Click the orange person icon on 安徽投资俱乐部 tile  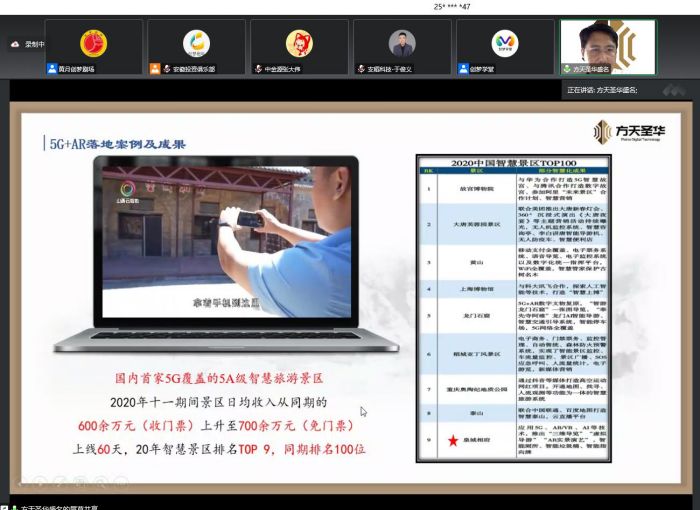[155, 69]
